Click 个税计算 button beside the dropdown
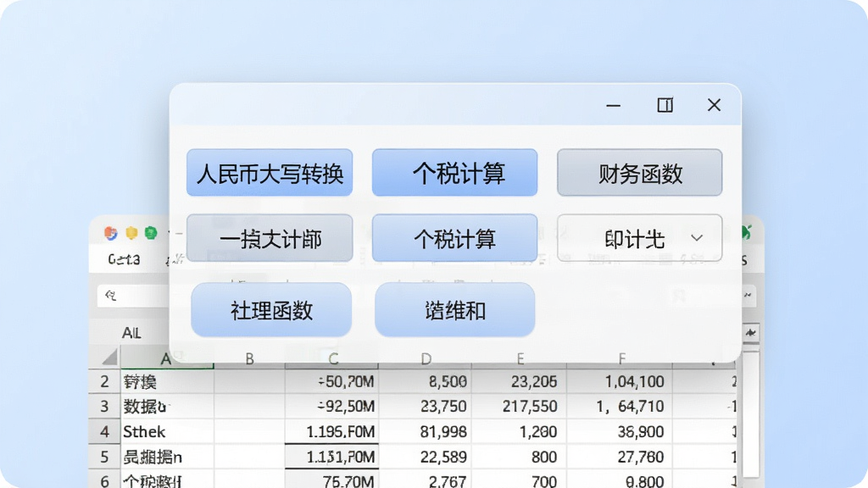868x488 pixels. (454, 238)
